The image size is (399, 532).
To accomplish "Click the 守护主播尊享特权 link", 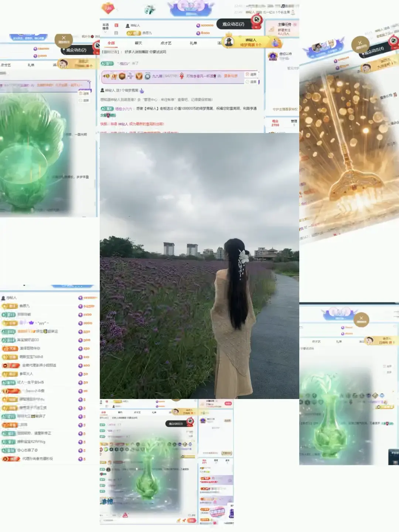I will tap(285, 109).
